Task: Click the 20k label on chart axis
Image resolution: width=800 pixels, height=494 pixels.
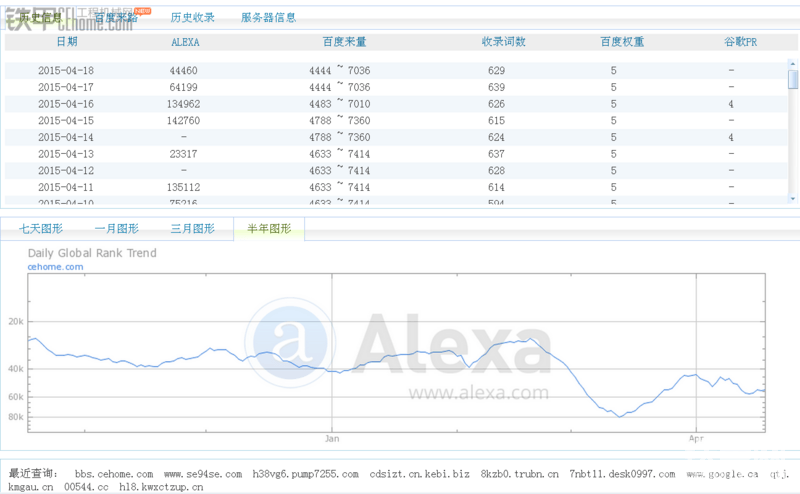Action: point(16,322)
